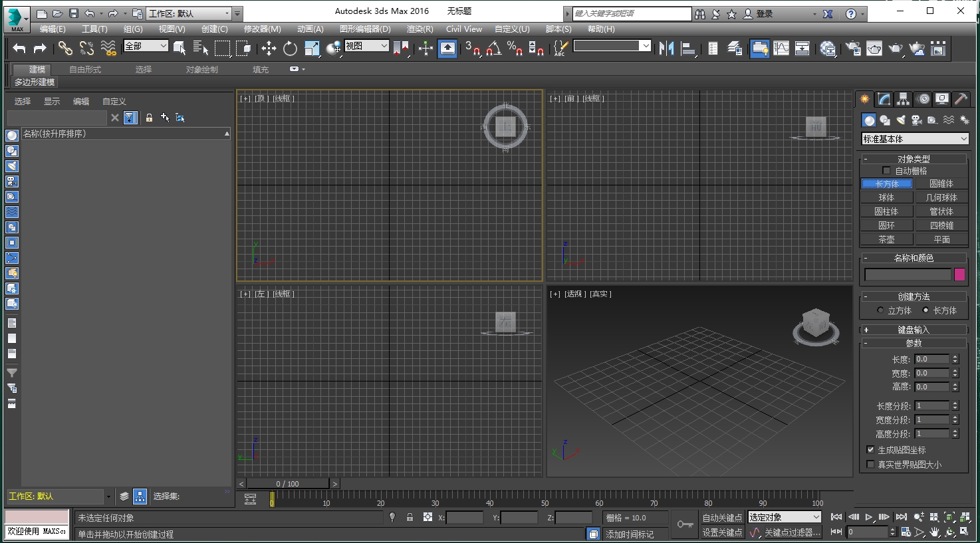The width and height of the screenshot is (980, 543).
Task: Expand the 键盘输入 rollout
Action: pos(914,330)
